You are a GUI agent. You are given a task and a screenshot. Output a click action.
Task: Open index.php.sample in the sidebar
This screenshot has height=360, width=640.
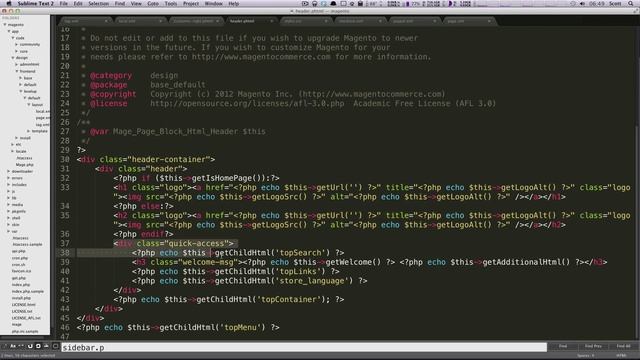27,291
